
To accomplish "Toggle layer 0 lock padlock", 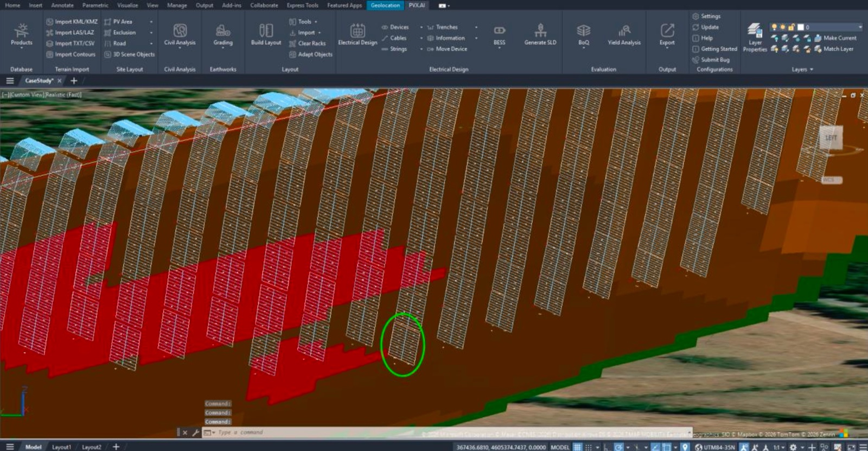I will (x=791, y=27).
